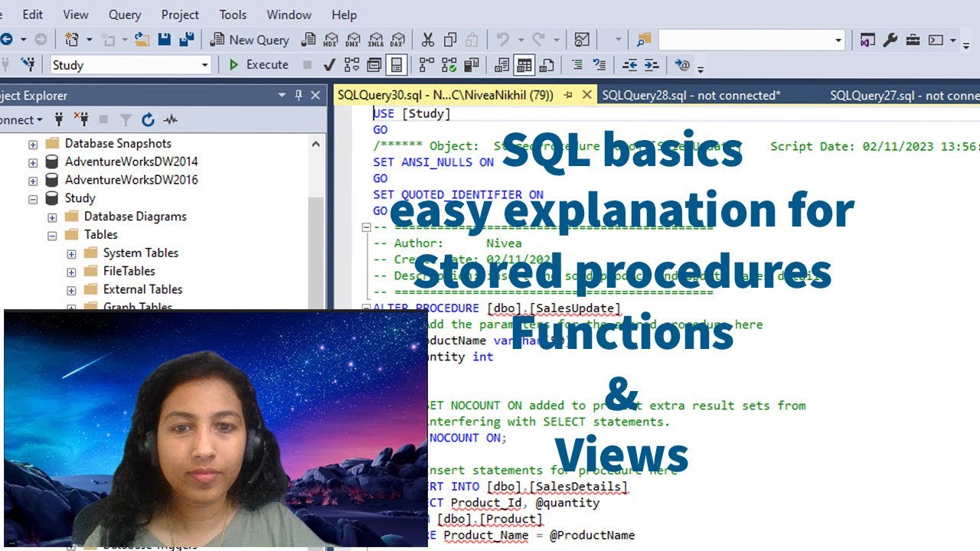The width and height of the screenshot is (980, 551).
Task: Click the DAX query icon
Action: 397,40
